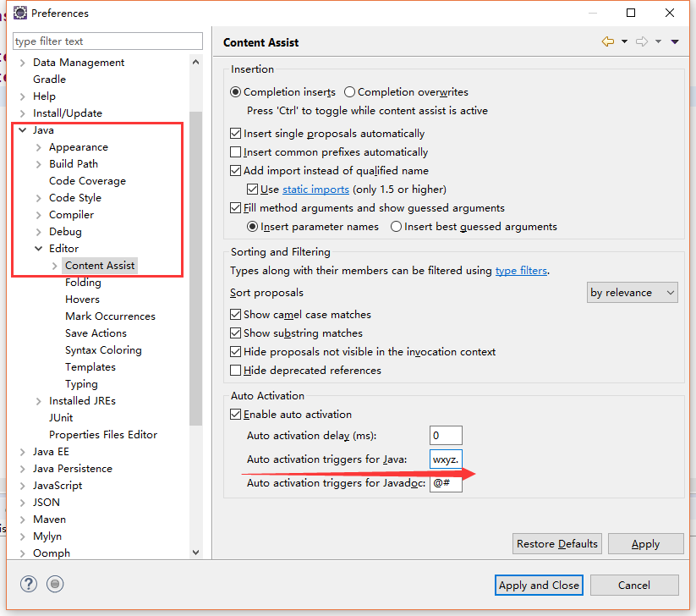Open Syntax Coloring preferences
The width and height of the screenshot is (696, 616).
103,350
